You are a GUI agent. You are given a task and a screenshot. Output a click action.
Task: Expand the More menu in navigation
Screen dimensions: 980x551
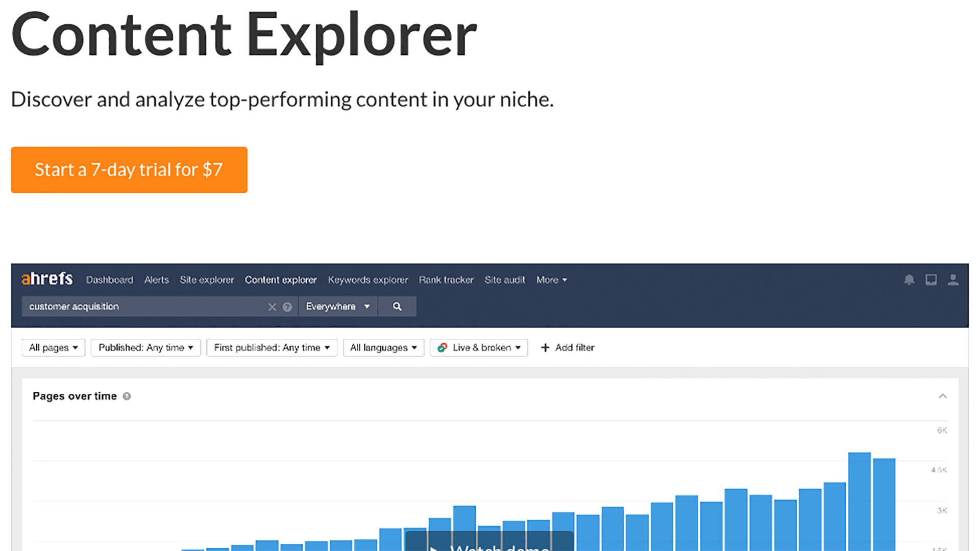tap(551, 280)
